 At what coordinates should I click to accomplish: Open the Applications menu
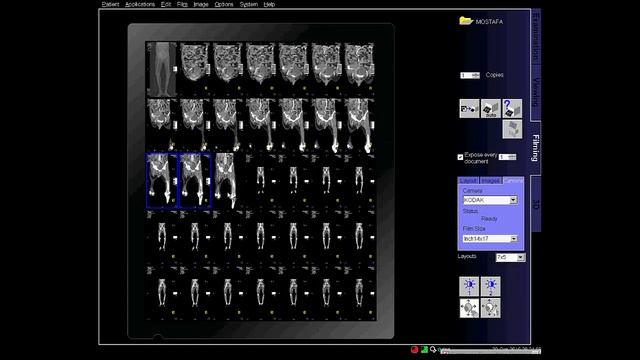pos(140,4)
